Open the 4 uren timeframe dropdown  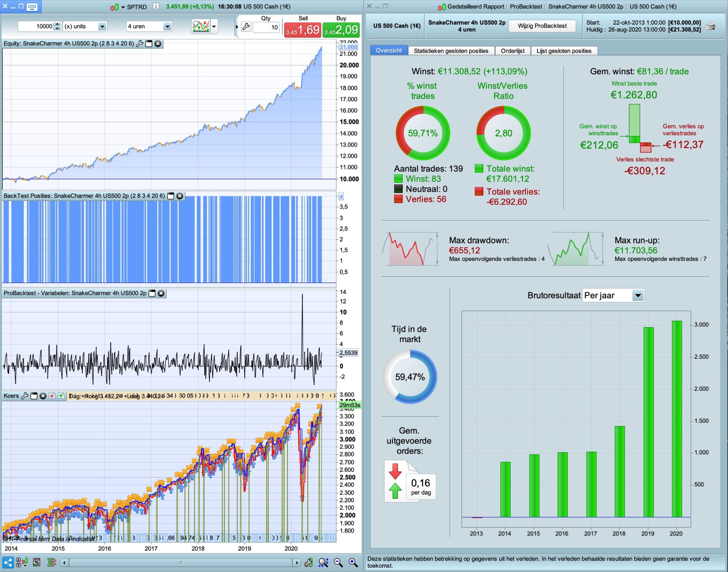pyautogui.click(x=167, y=27)
